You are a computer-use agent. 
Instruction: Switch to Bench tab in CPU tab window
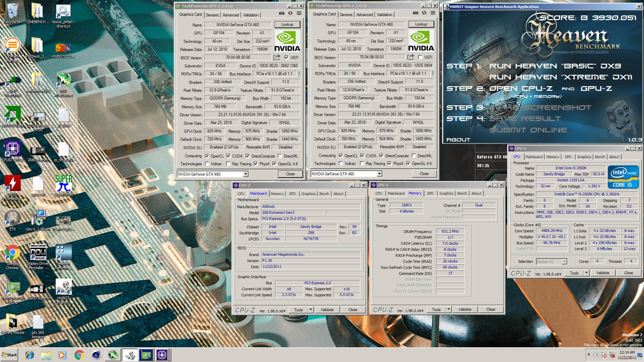tap(600, 157)
